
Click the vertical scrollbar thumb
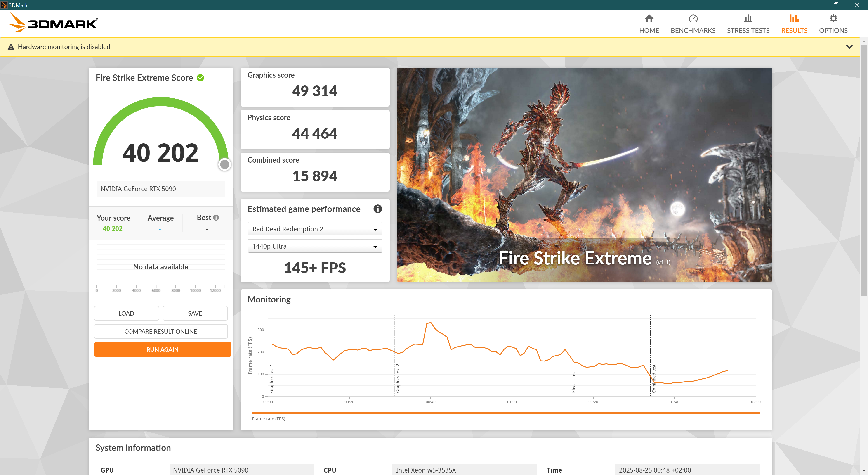tap(864, 170)
